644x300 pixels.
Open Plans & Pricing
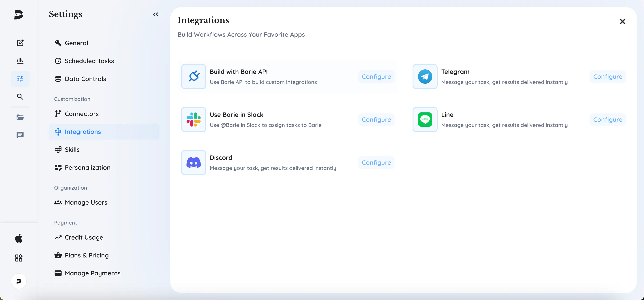pyautogui.click(x=104, y=255)
